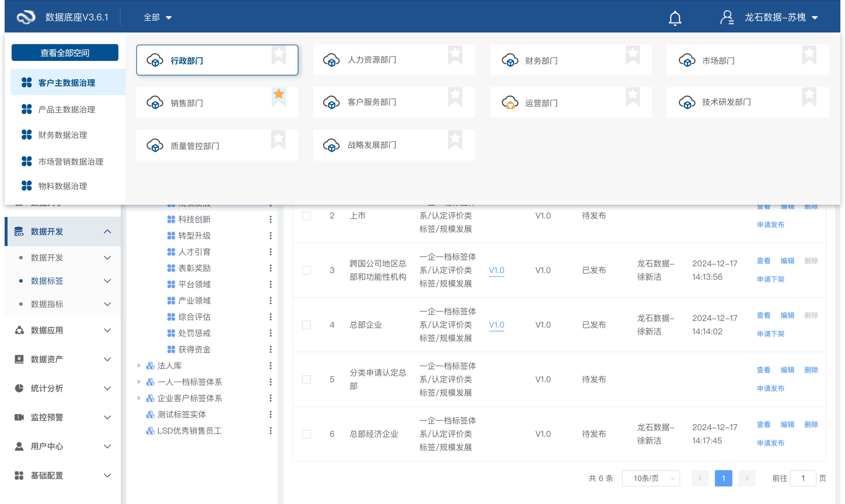The width and height of the screenshot is (845, 504).
Task: Click the 查看全部空间 button
Action: click(65, 53)
